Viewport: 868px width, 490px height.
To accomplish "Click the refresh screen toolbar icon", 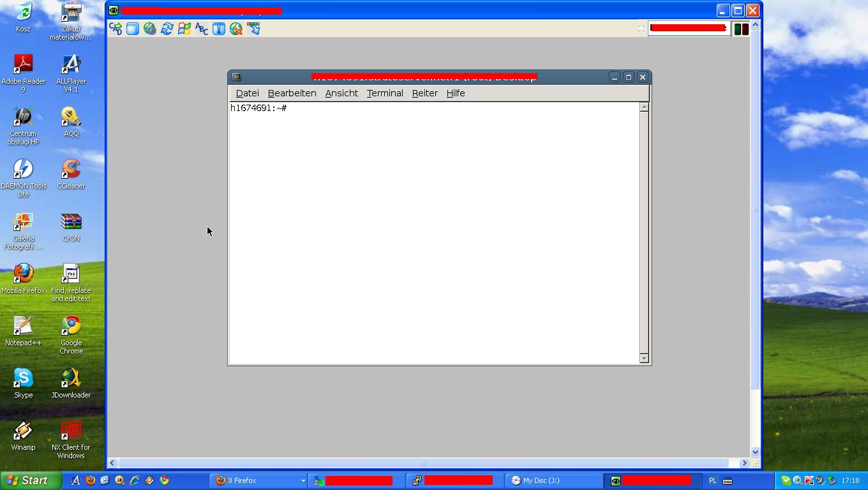I will point(167,29).
